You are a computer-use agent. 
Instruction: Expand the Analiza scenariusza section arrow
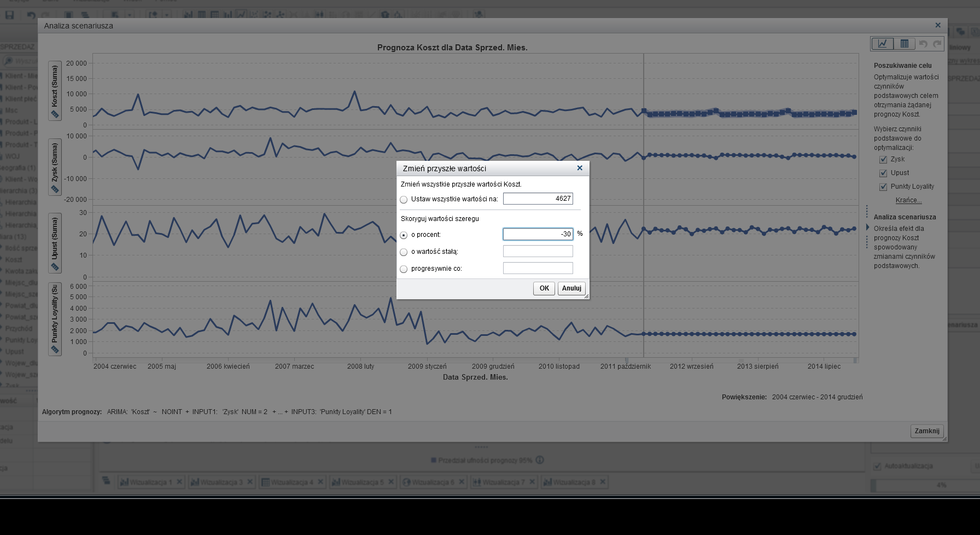tap(868, 227)
